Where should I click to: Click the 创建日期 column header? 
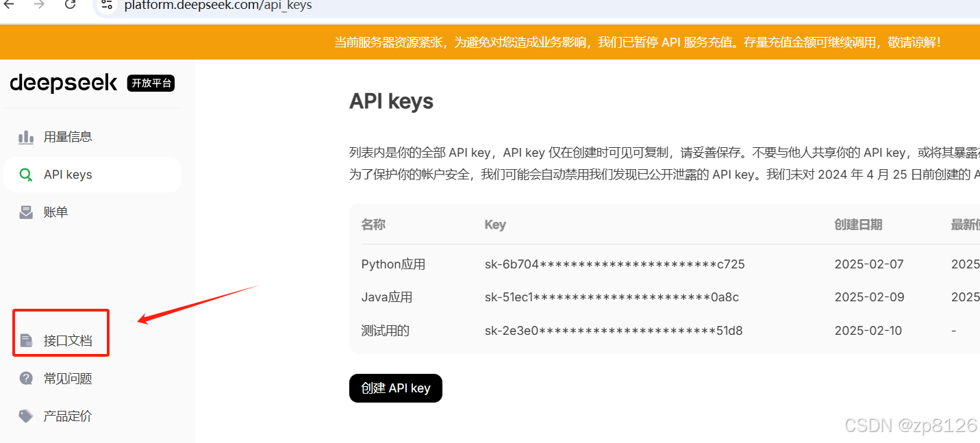[x=858, y=225]
